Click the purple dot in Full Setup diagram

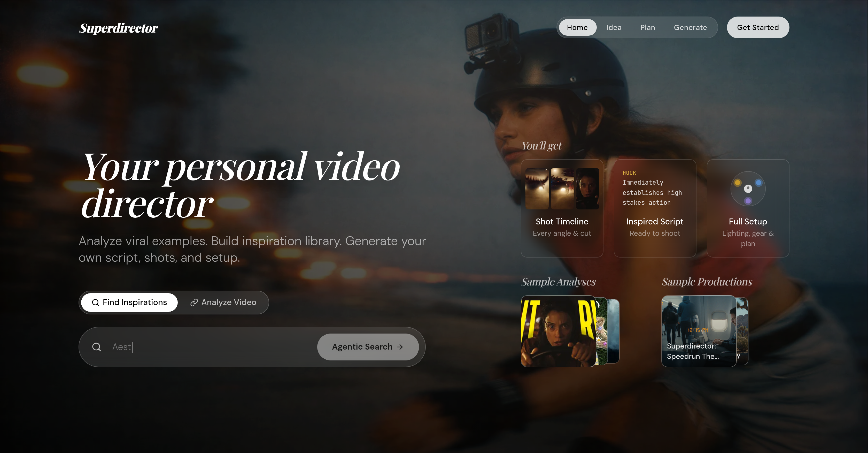pos(748,201)
